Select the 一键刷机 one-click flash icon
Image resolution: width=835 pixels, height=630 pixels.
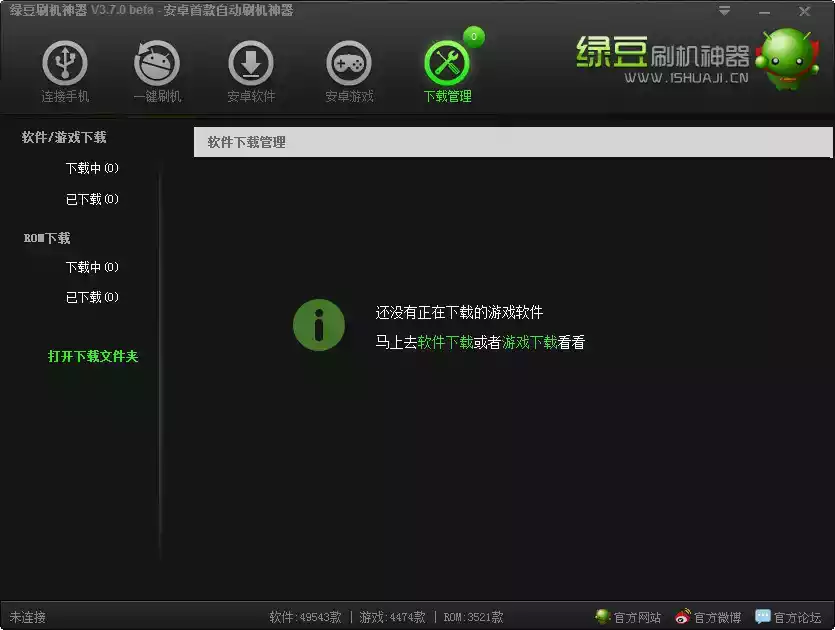[x=155, y=62]
